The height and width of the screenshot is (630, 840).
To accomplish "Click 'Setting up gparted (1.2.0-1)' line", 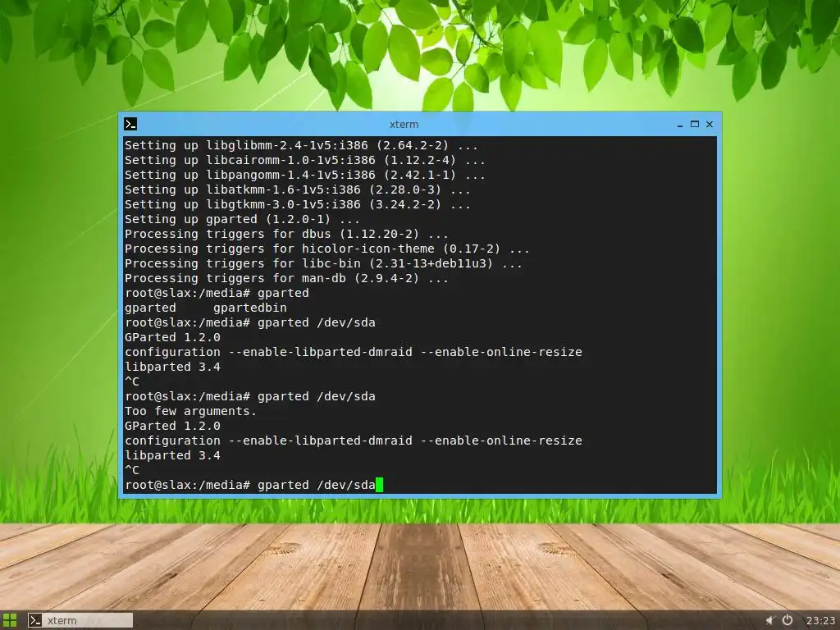I will (x=242, y=219).
